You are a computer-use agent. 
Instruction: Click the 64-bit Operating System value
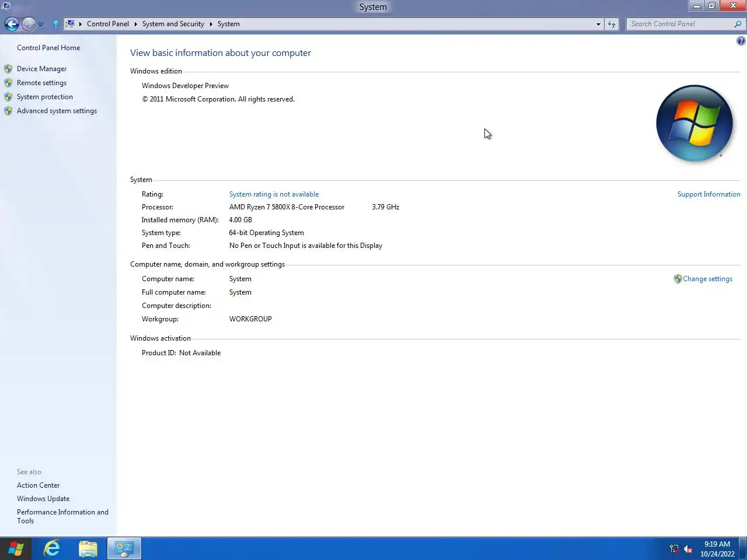(x=266, y=233)
